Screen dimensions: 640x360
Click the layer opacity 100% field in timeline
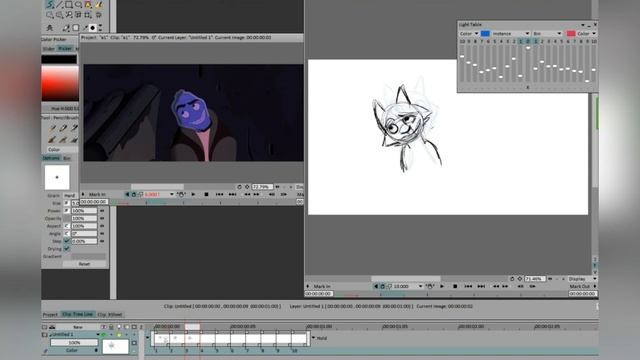pos(74,342)
